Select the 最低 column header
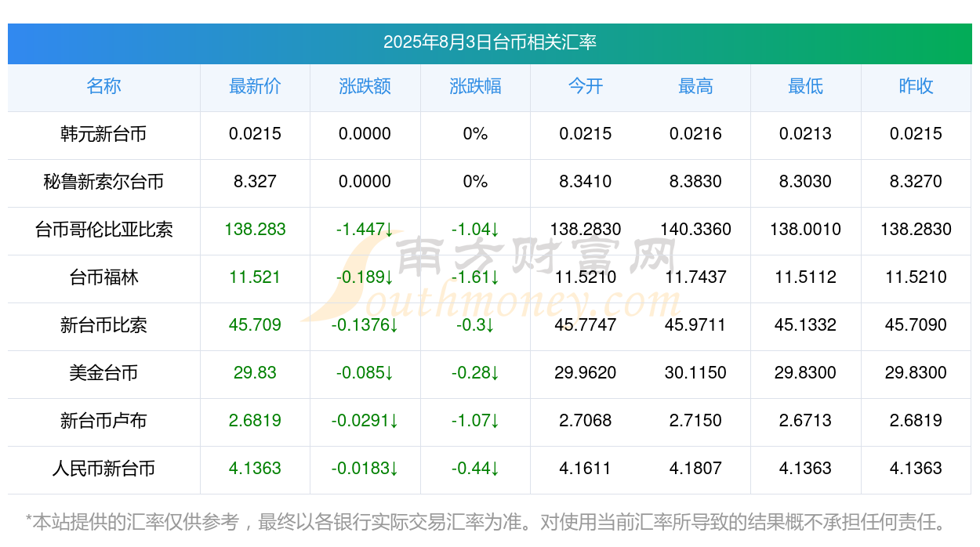 [805, 86]
